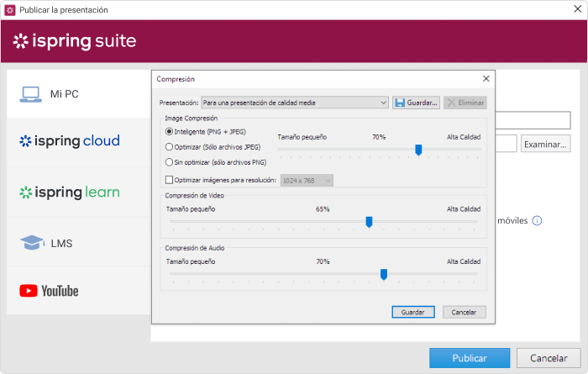Image resolution: width=588 pixels, height=374 pixels.
Task: Select the Mi PC destination tab
Action: point(79,94)
